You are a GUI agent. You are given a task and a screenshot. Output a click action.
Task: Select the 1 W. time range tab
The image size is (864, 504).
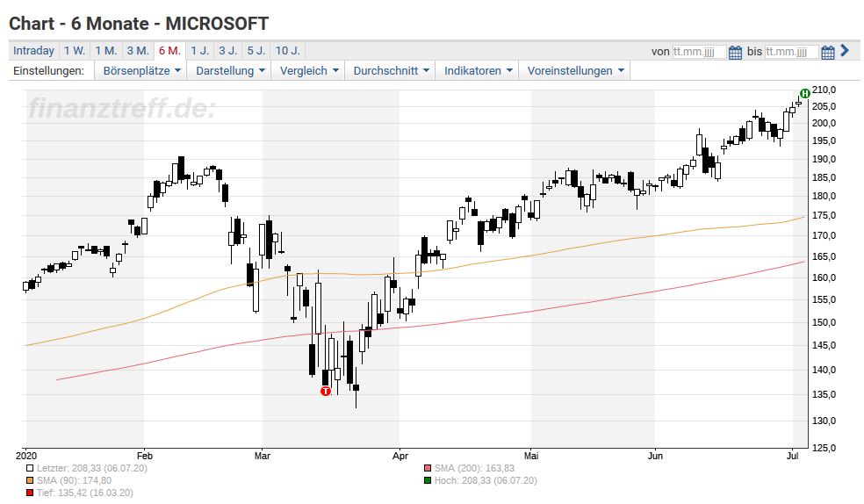click(75, 51)
